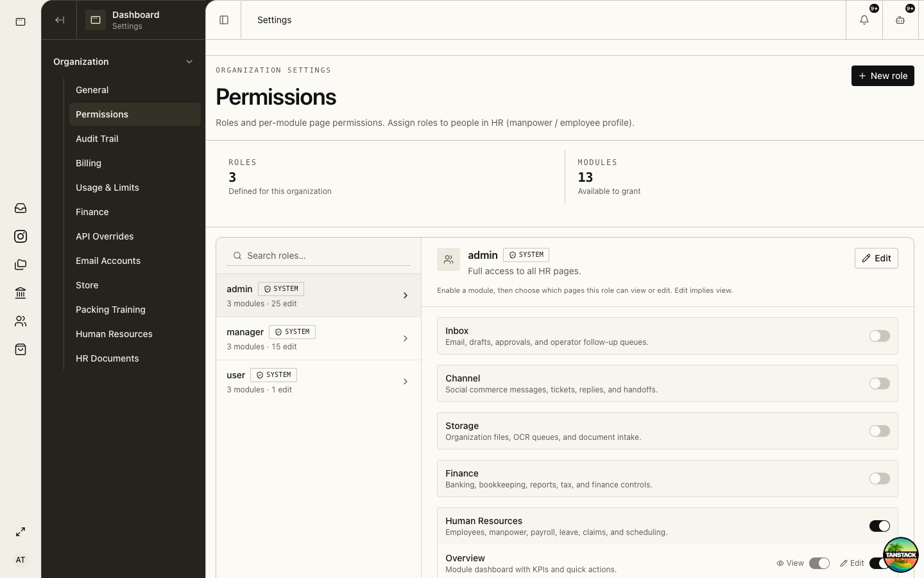
Task: Open the store shopping bag icon in rail
Action: (21, 349)
